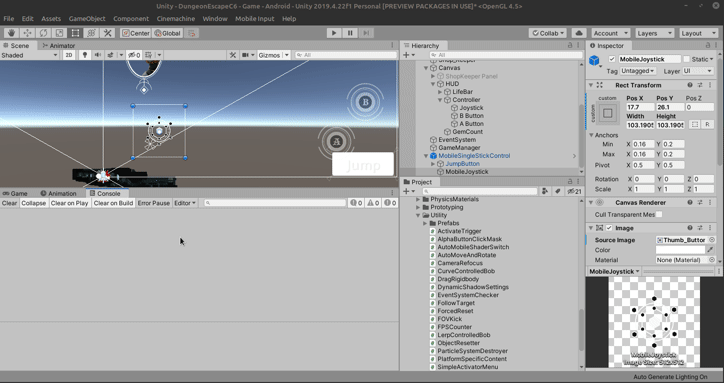Toggle 2D scene view mode

tap(69, 55)
